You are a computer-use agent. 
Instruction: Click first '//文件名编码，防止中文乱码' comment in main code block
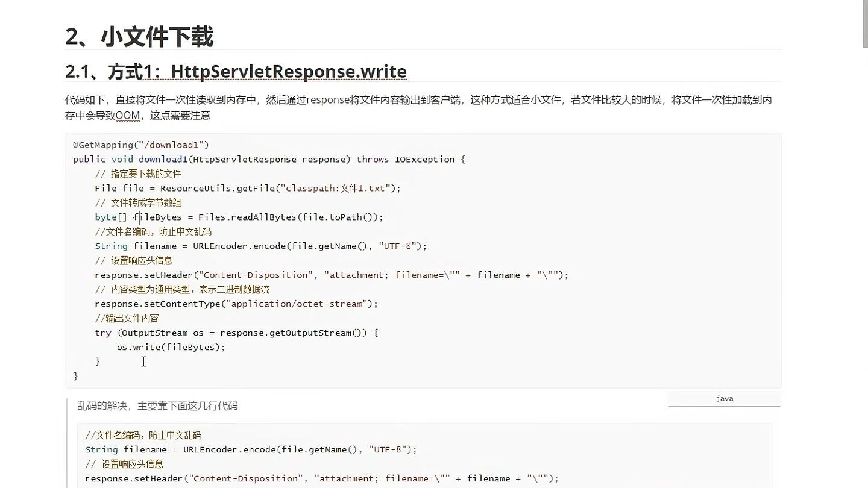pyautogui.click(x=153, y=231)
